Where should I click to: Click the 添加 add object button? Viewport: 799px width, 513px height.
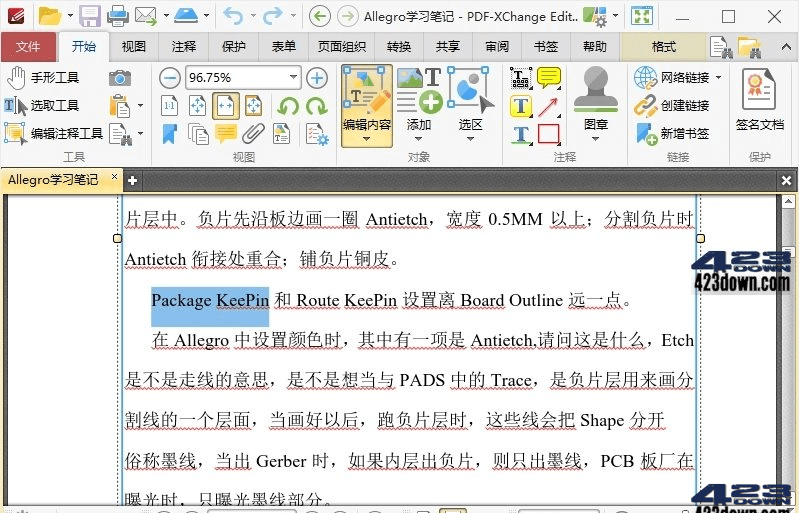point(418,99)
